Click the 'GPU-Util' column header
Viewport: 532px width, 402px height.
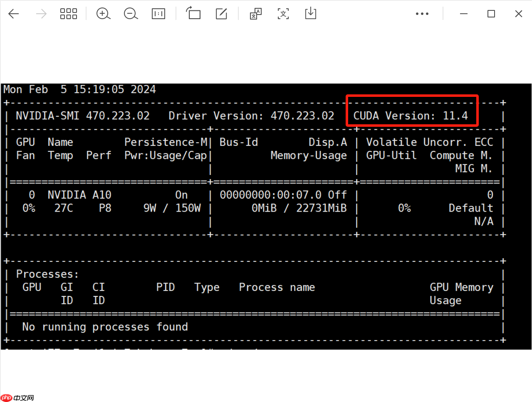[391, 155]
